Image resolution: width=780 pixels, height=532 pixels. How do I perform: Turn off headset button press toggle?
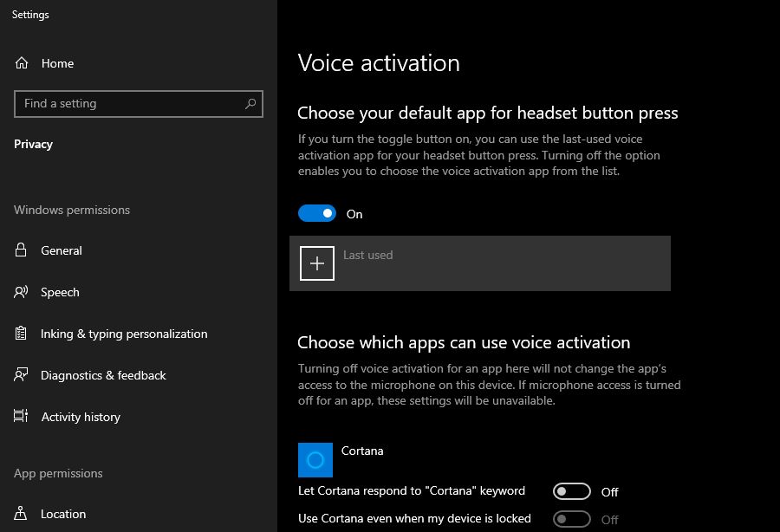pos(317,213)
